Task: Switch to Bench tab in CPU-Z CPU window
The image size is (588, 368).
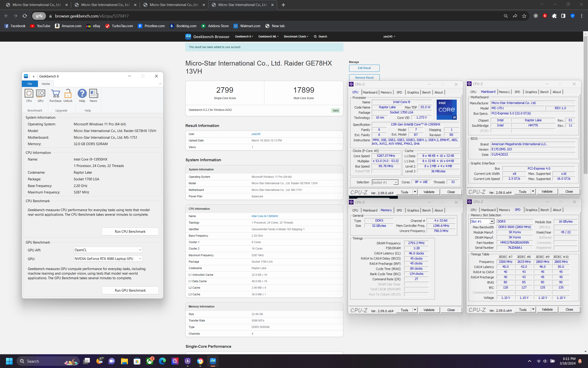Action: 426,92
